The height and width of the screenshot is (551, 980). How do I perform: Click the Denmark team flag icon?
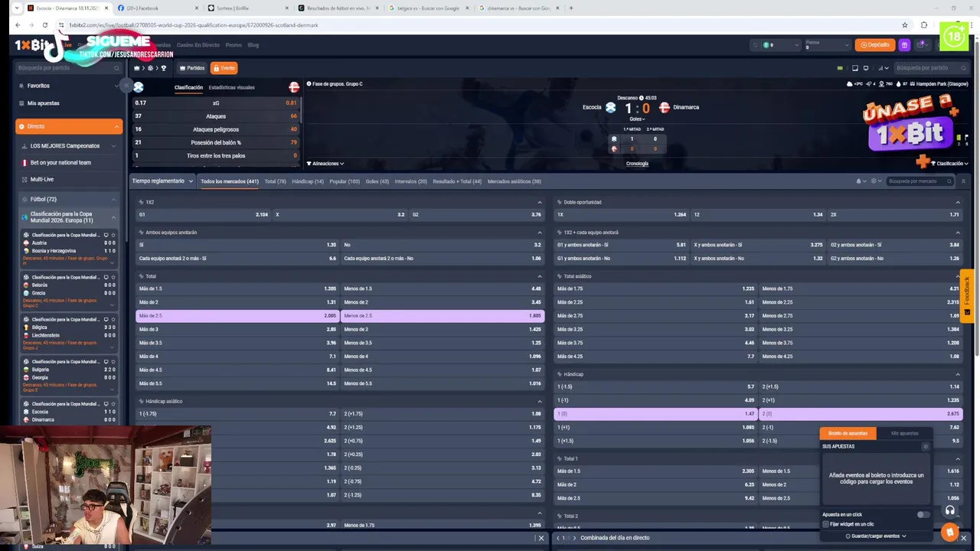[665, 107]
